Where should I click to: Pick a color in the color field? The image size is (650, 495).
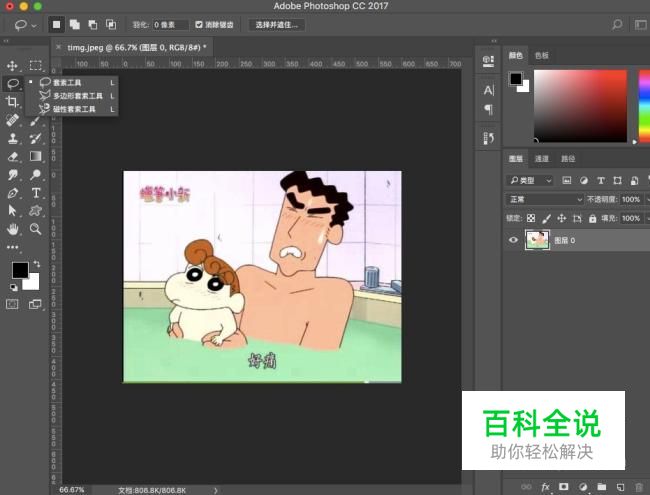(580, 106)
